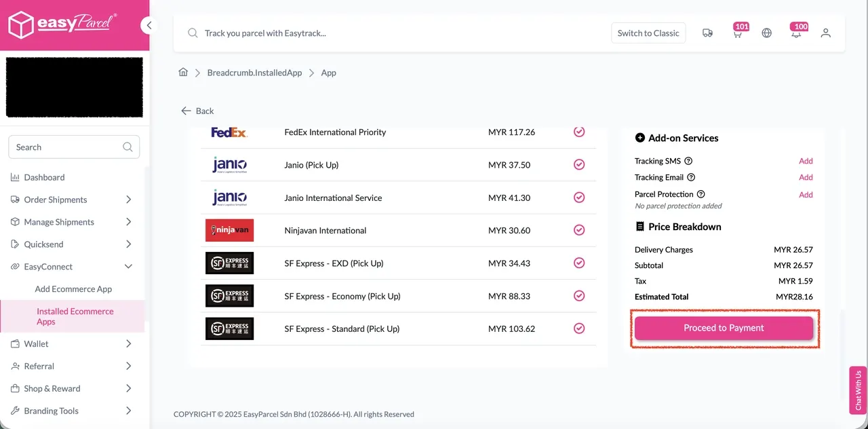Click the Parcel Protection info icon

coord(701,194)
